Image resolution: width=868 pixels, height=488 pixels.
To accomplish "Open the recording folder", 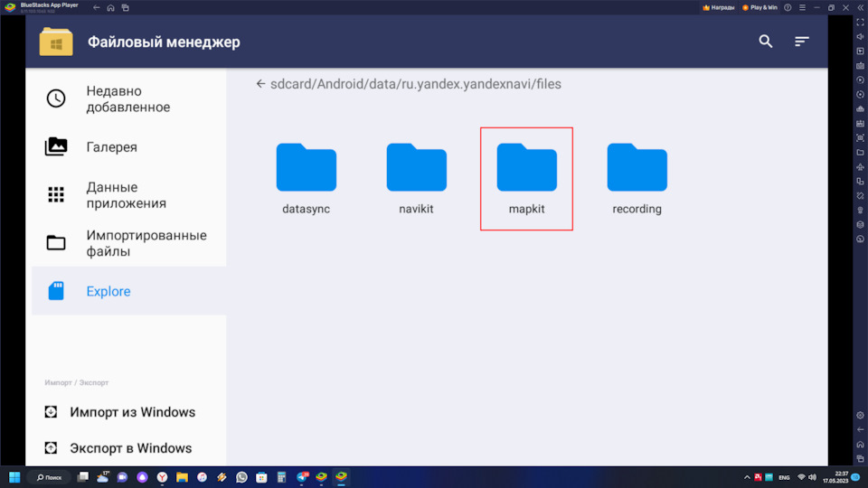I will coord(637,179).
